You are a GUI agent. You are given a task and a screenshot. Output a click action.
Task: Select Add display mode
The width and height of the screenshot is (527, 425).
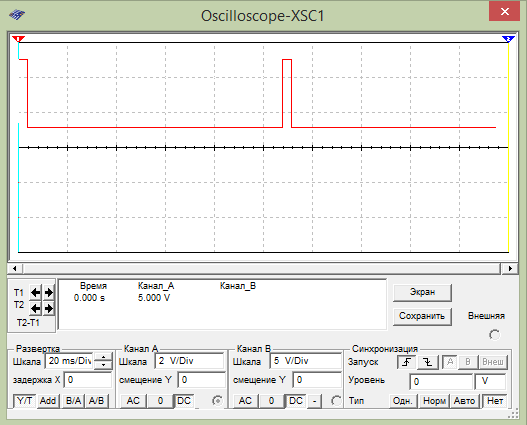click(x=48, y=401)
